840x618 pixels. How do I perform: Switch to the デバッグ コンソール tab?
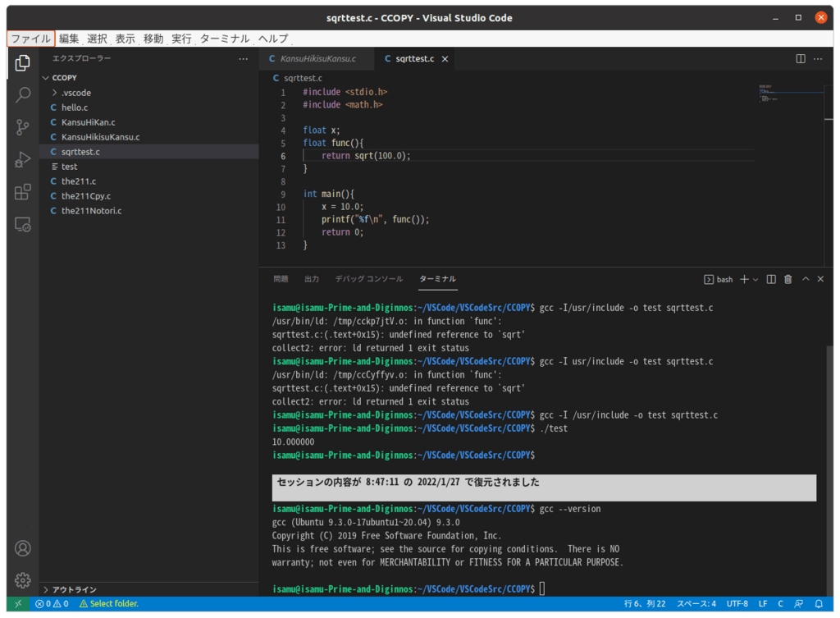[x=369, y=279]
